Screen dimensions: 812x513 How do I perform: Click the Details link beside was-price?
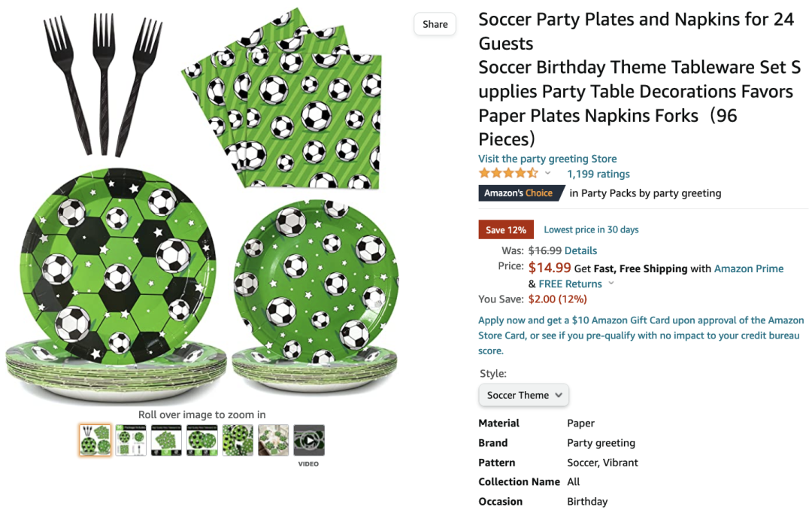(580, 250)
